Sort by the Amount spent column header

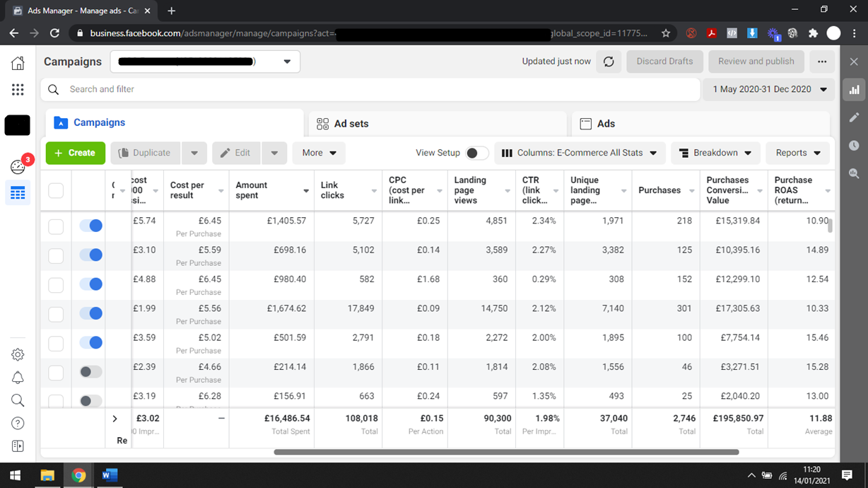pos(271,190)
